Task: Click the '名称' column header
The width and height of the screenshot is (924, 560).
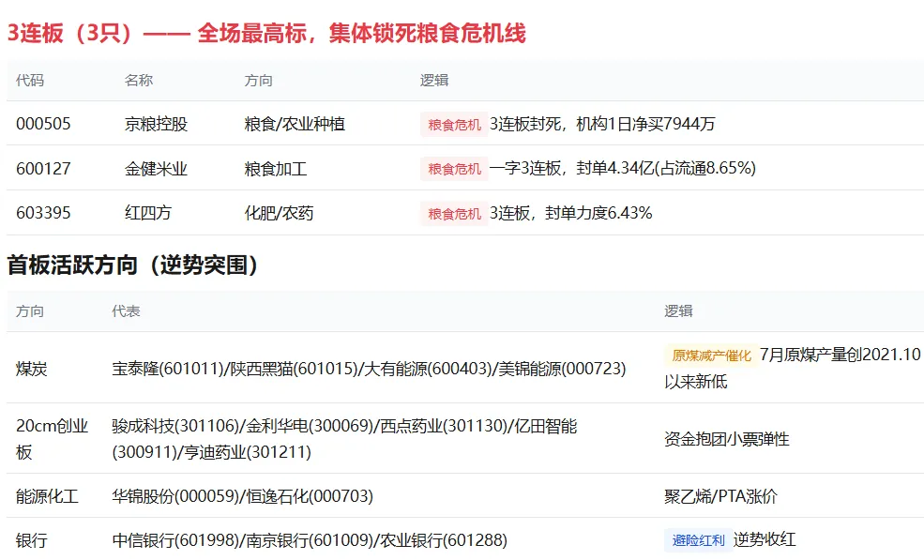Action: [x=139, y=80]
